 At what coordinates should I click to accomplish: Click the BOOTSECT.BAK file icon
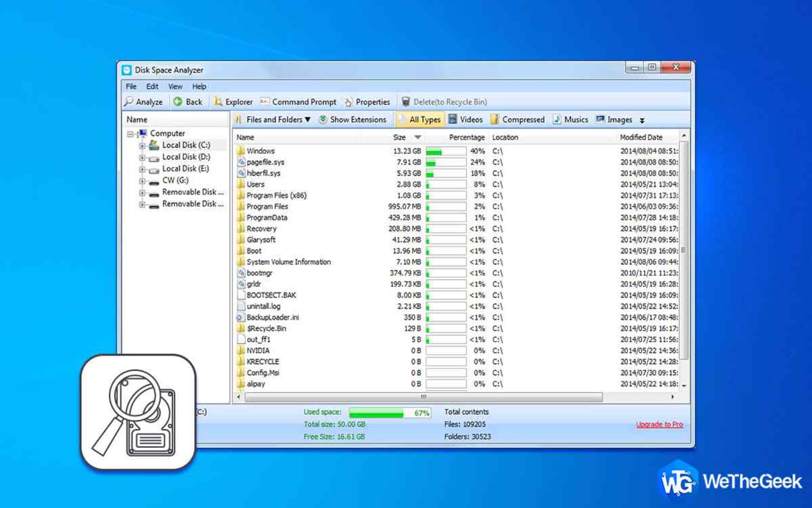241,295
